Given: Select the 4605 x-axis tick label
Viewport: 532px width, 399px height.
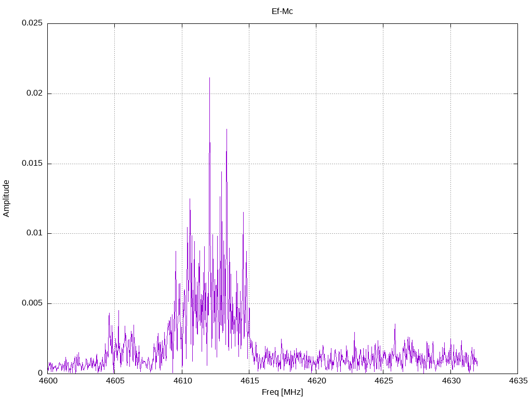Looking at the screenshot, I should [115, 381].
